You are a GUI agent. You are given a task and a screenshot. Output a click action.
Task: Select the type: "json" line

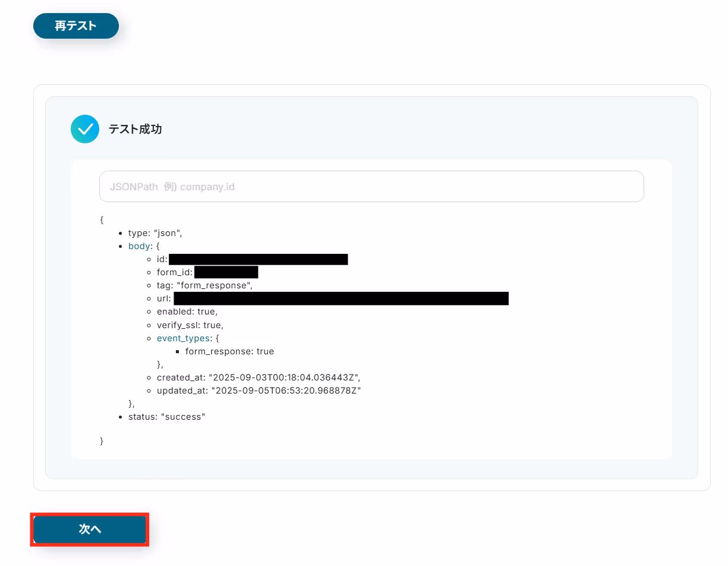(x=154, y=233)
